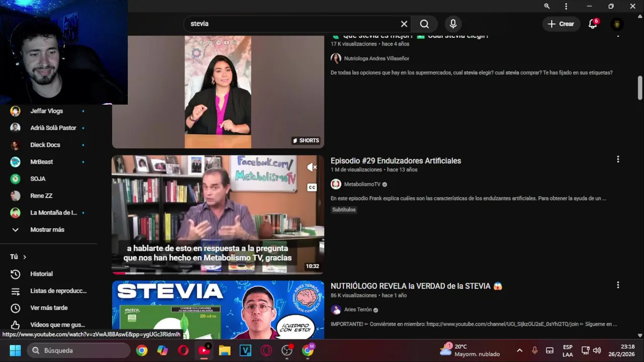Open MetabolismoTV channel

coord(362,184)
